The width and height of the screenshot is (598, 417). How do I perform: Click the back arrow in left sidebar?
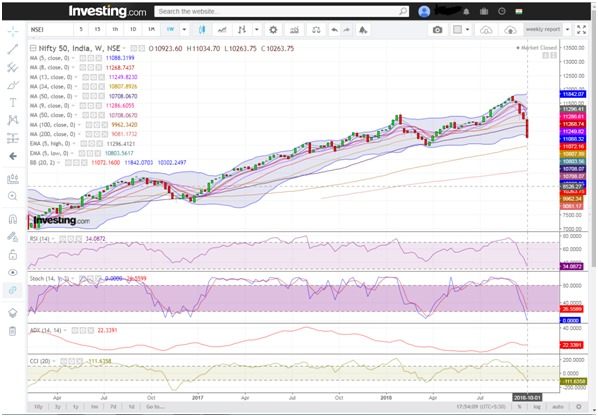(x=13, y=156)
